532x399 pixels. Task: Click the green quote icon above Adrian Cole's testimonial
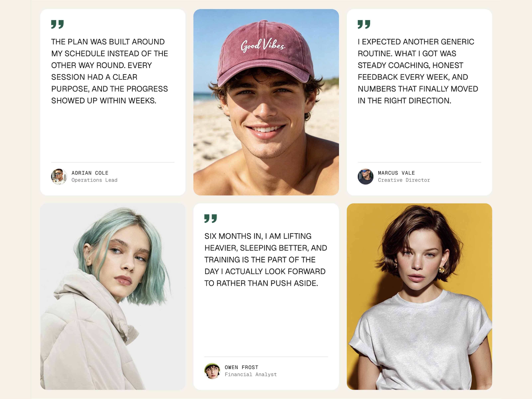pyautogui.click(x=58, y=24)
